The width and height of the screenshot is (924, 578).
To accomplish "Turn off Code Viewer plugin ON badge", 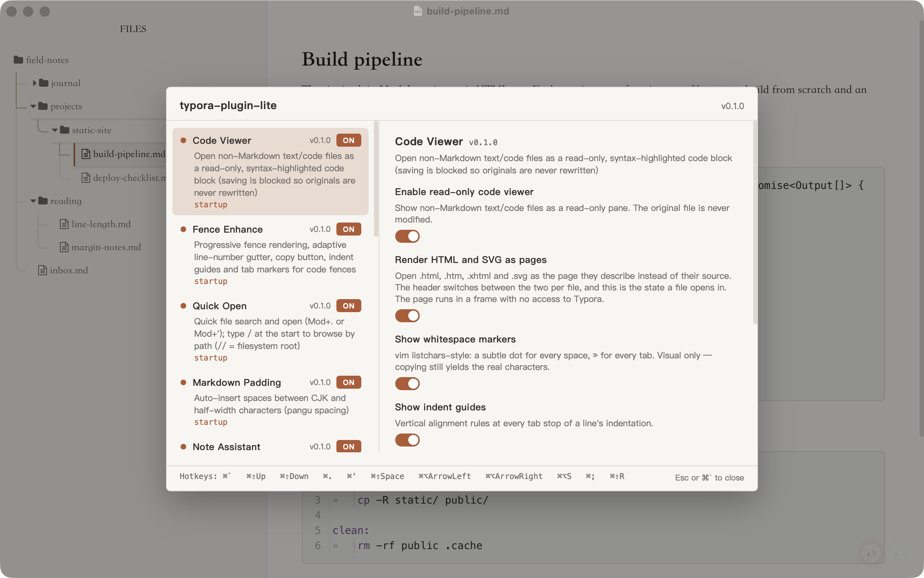I will 348,140.
